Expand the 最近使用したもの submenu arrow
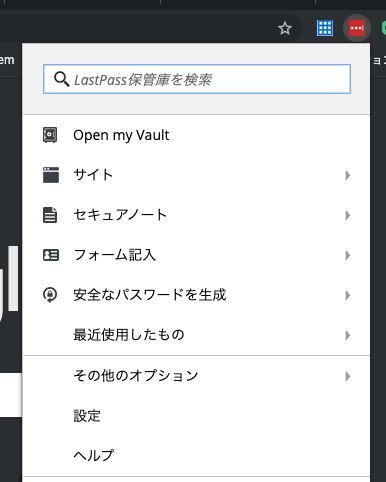This screenshot has height=482, width=386. pyautogui.click(x=348, y=335)
